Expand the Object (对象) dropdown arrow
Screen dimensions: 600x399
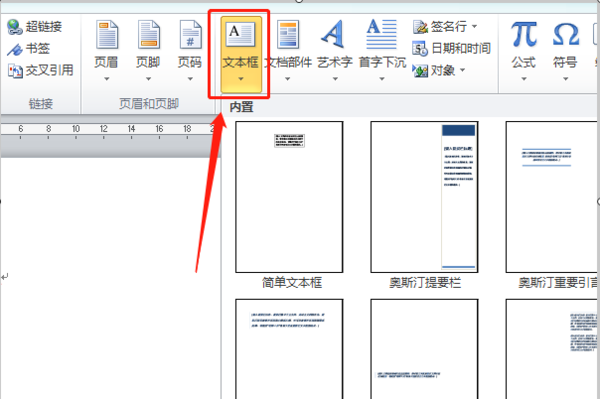[462, 70]
